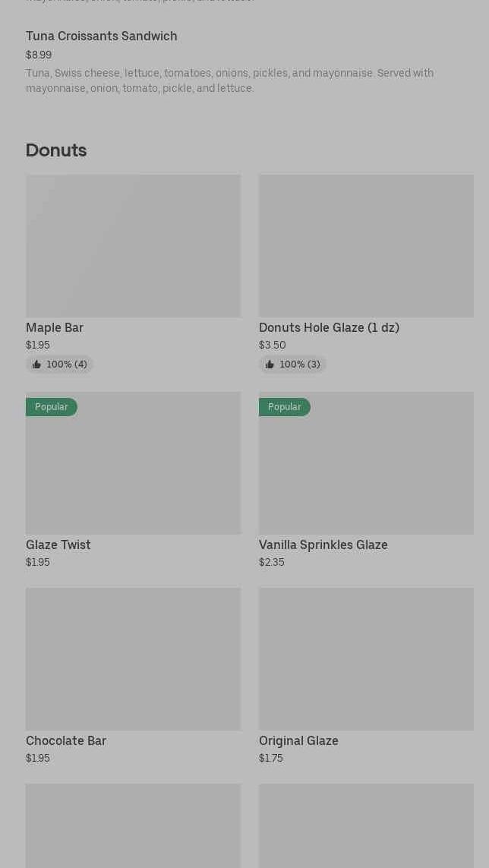Click the Donuts section heading
The width and height of the screenshot is (489, 868).
(x=56, y=150)
